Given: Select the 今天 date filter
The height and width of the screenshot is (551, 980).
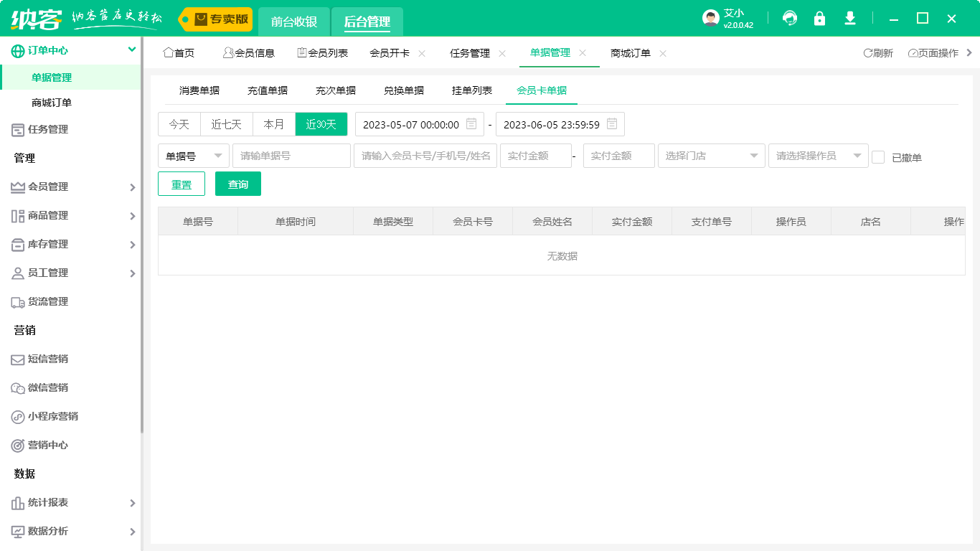Looking at the screenshot, I should [x=179, y=123].
